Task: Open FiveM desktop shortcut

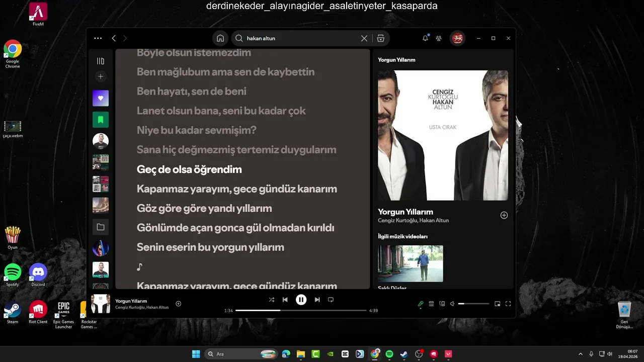Action: coord(38,14)
